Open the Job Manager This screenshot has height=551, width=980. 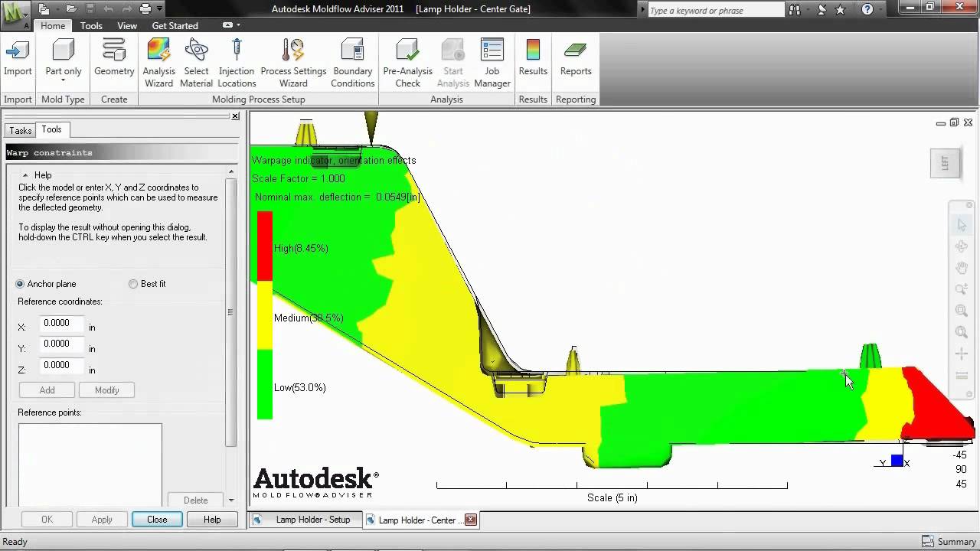[x=492, y=64]
